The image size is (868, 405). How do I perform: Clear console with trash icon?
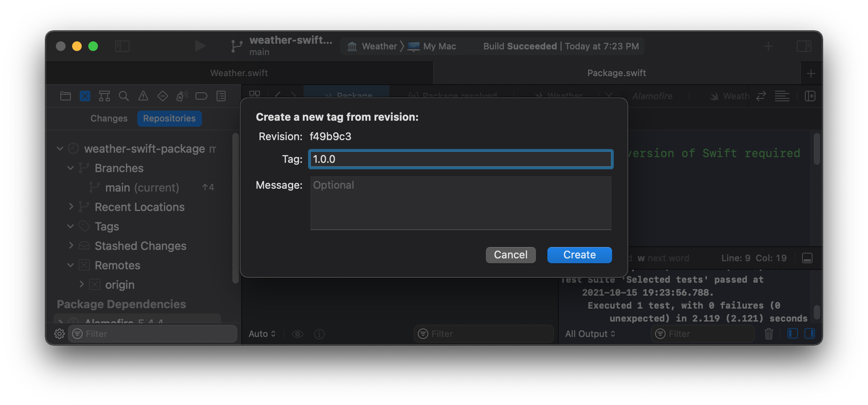click(769, 334)
